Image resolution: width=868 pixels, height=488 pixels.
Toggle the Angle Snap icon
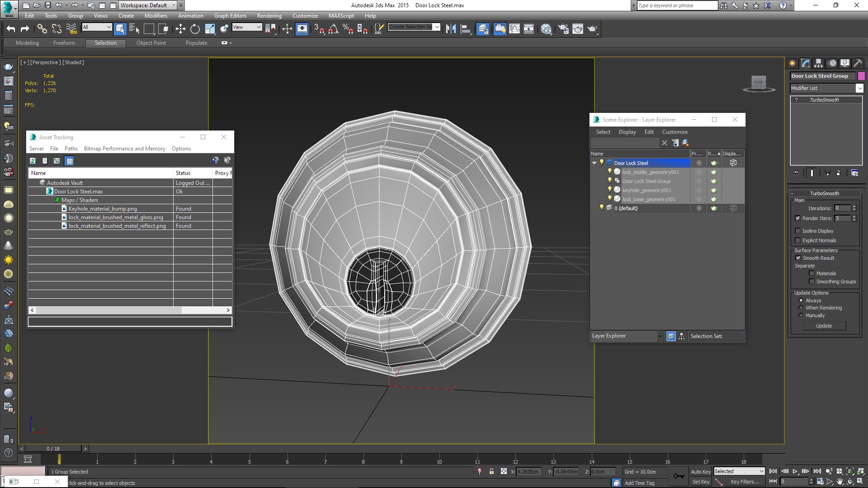[x=333, y=29]
